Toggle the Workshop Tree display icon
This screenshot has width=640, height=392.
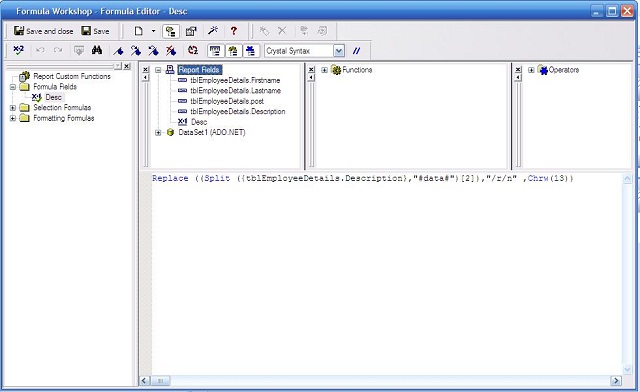tap(171, 31)
